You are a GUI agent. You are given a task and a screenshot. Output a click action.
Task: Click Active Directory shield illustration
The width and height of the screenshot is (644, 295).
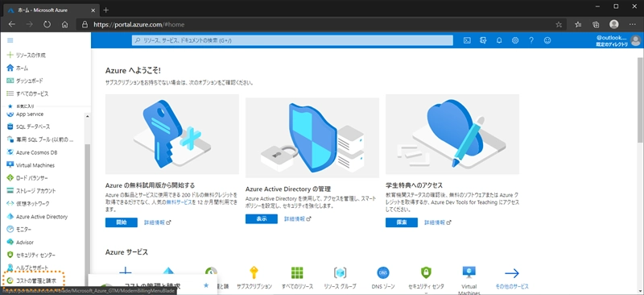(312, 137)
